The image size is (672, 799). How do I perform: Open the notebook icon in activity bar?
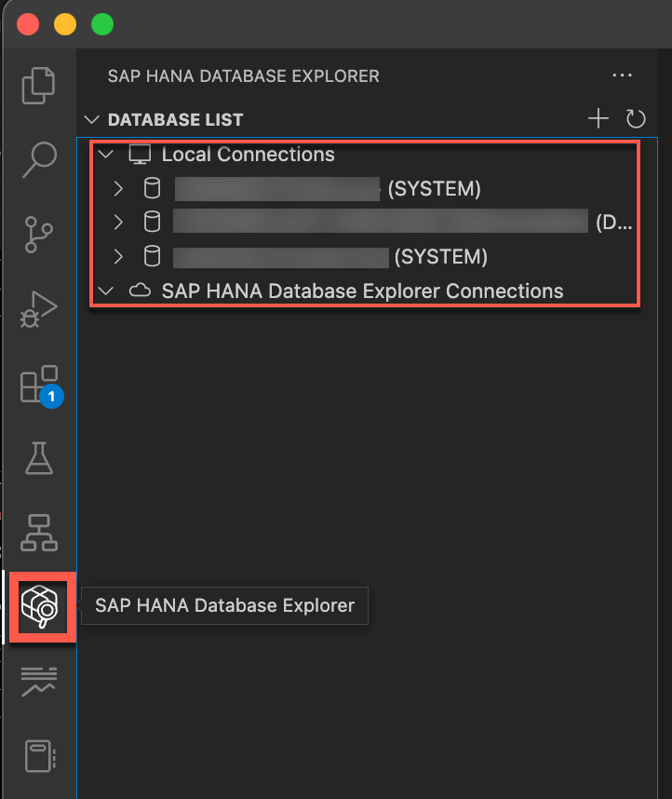click(x=40, y=756)
